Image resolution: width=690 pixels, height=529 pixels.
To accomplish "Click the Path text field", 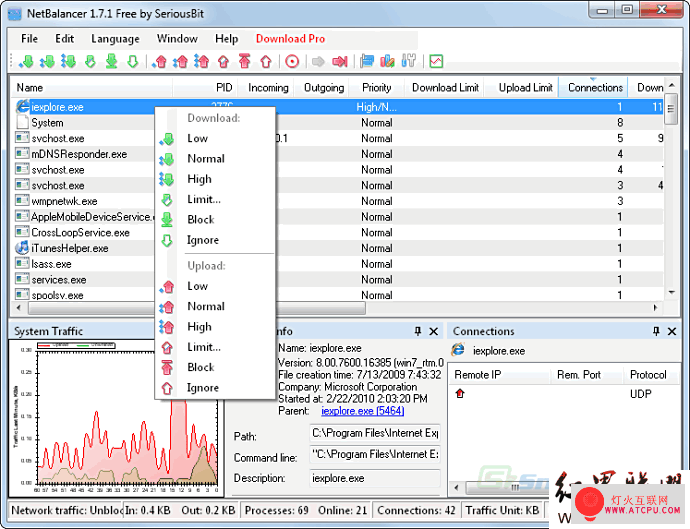I will pos(375,433).
